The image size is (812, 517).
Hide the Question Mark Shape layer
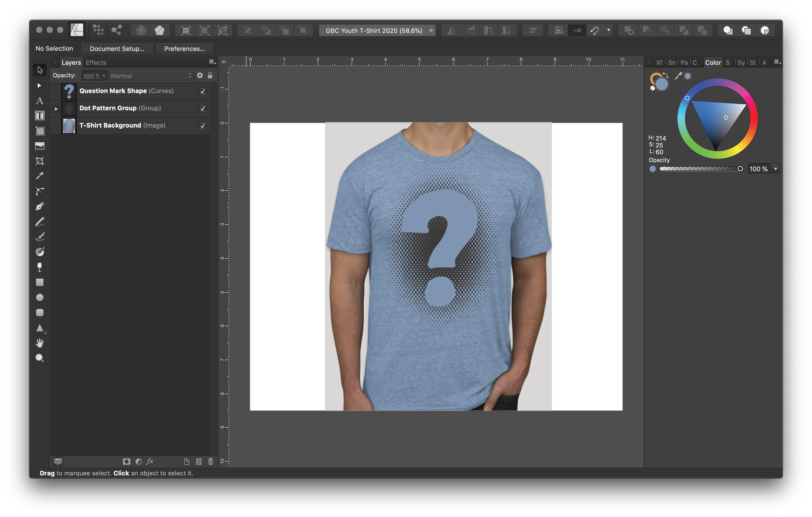pyautogui.click(x=203, y=91)
